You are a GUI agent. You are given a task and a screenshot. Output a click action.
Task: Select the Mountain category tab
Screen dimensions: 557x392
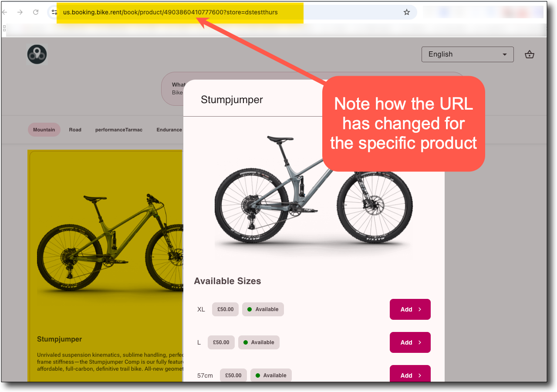pos(44,130)
